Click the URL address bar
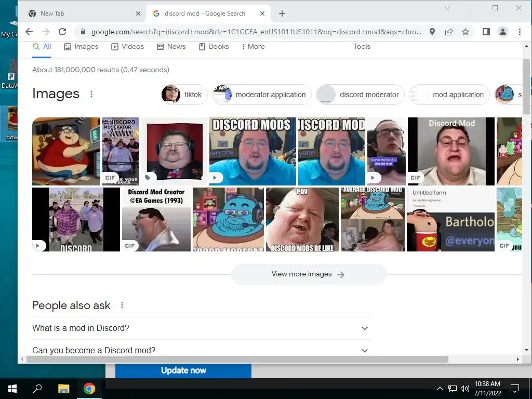 (x=256, y=32)
